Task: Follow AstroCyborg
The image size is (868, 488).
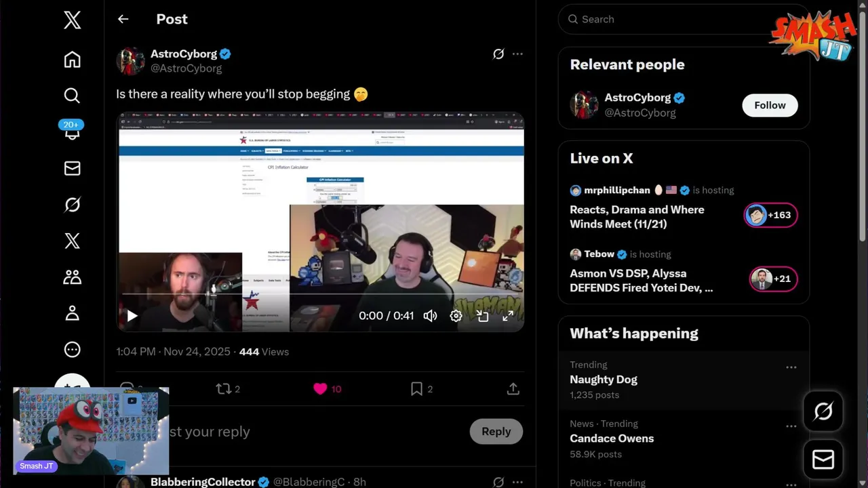Action: pyautogui.click(x=770, y=105)
